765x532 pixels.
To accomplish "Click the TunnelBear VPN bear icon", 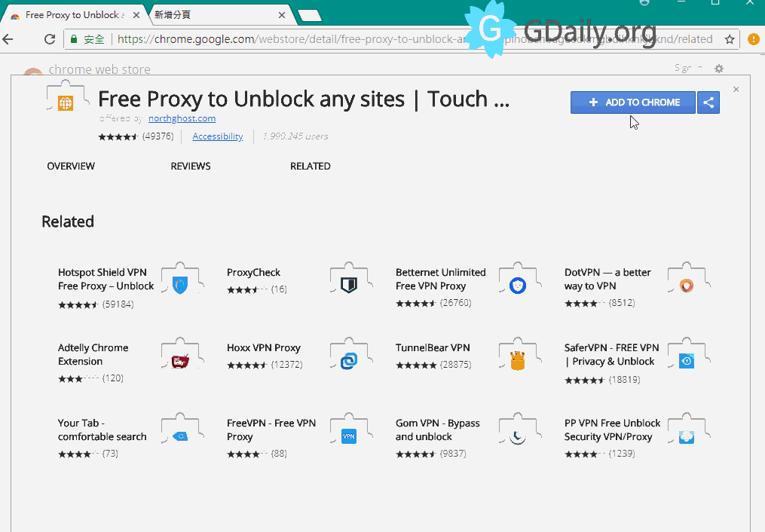I will point(518,361).
